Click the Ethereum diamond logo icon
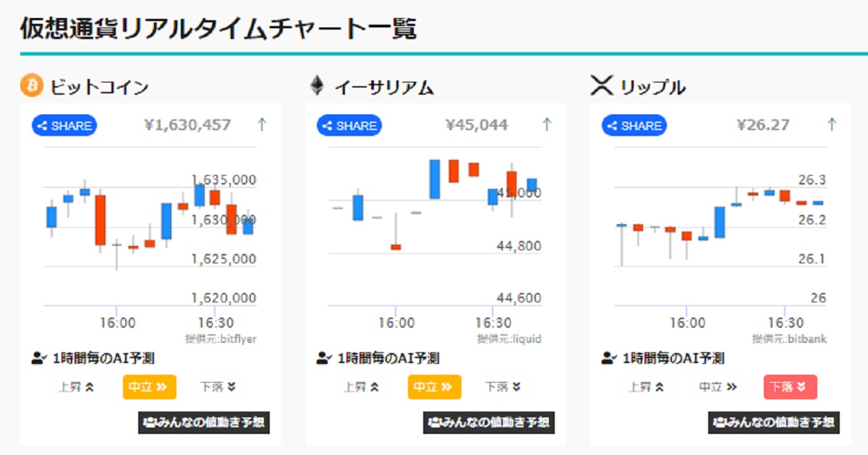868x455 pixels. (317, 86)
